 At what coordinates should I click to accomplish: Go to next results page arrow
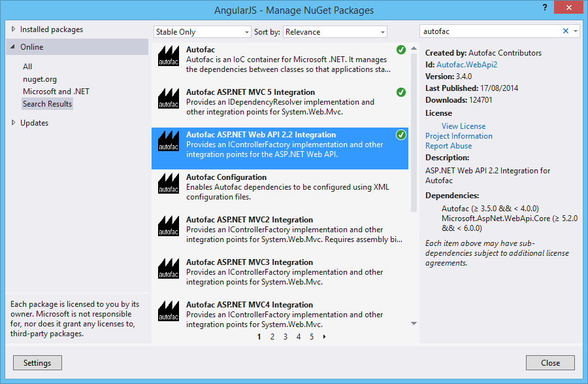pos(324,337)
